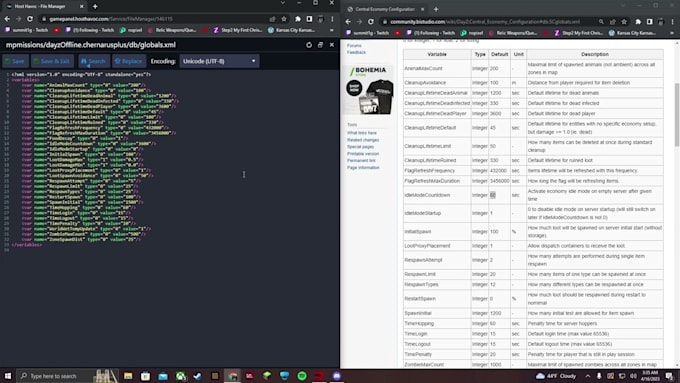Open Special pages wiki link
The image size is (680, 383).
tap(360, 147)
